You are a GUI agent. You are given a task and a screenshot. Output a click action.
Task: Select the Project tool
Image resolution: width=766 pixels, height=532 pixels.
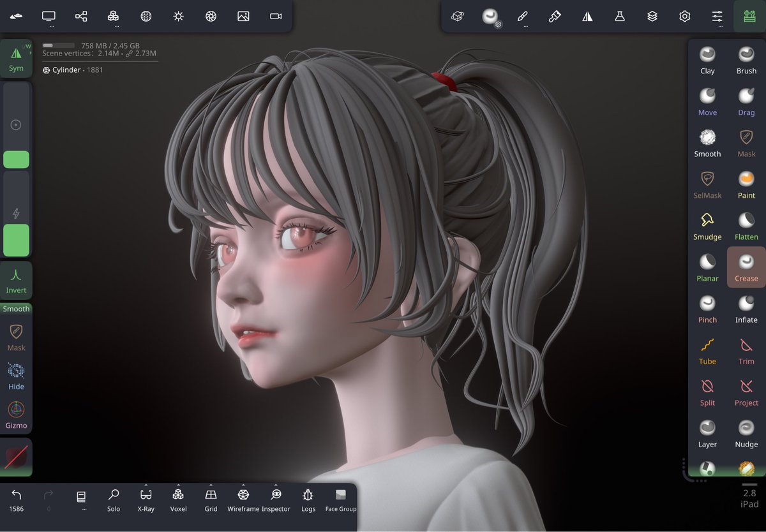746,392
